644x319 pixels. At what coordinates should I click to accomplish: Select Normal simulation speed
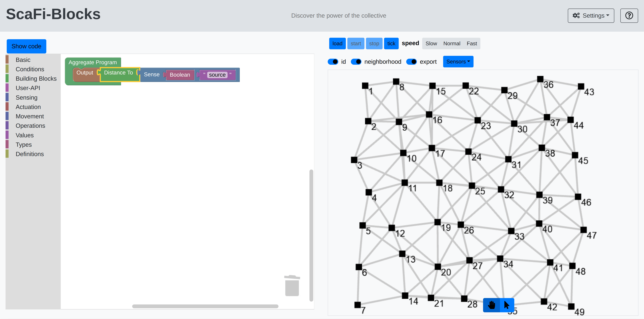click(x=451, y=43)
